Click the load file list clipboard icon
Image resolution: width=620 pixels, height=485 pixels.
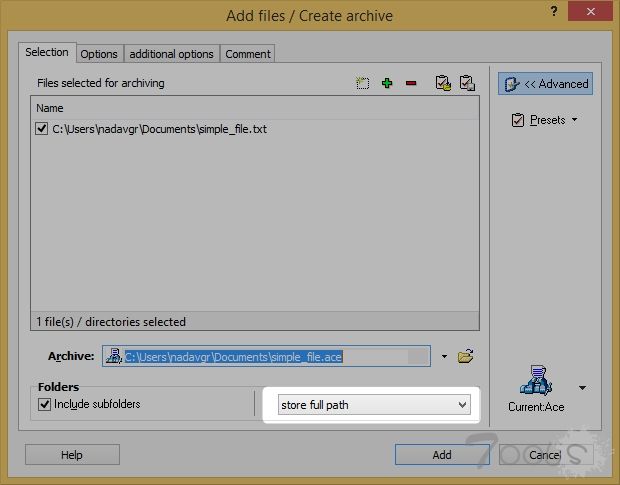pos(443,84)
